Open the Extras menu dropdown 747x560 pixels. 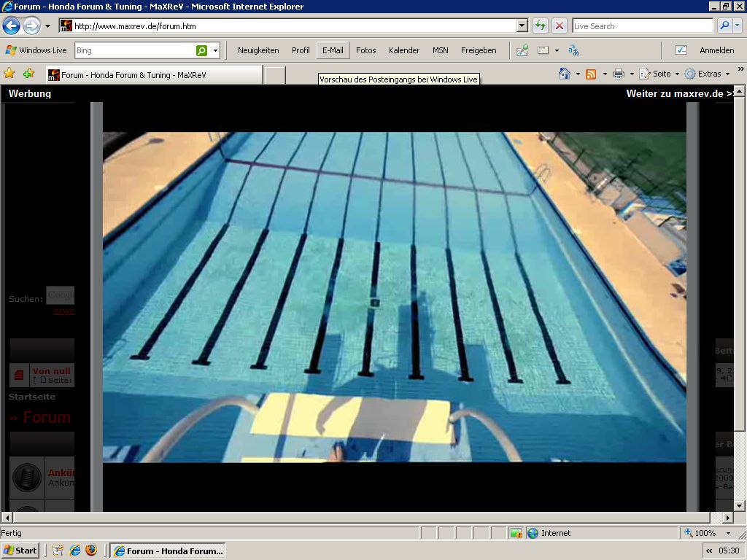(x=707, y=74)
